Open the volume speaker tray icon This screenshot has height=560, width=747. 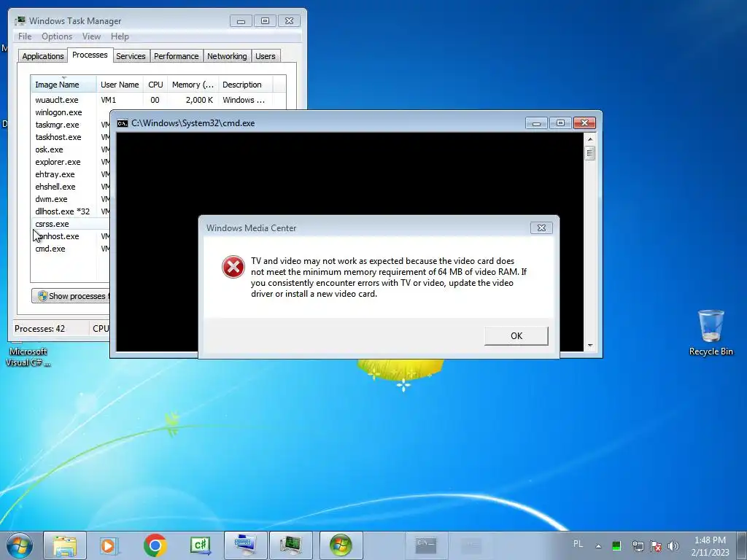(x=673, y=545)
